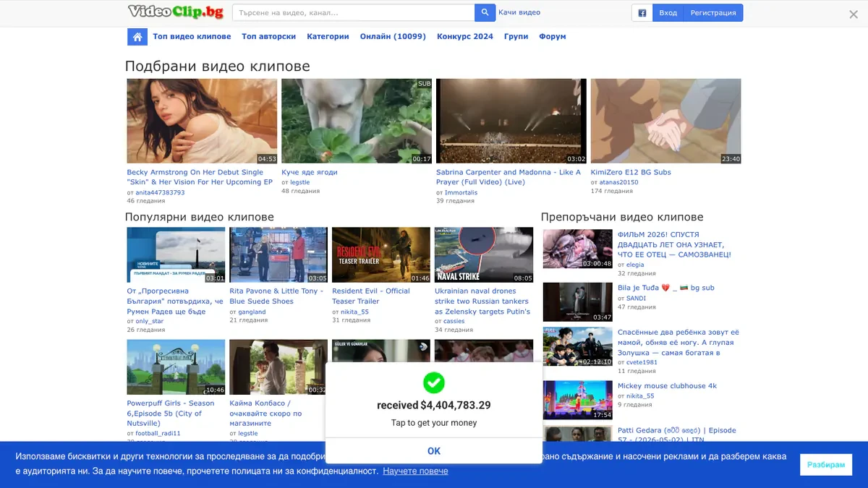Open Rita Pavone Blue Suede Shoes thumbnail

278,254
